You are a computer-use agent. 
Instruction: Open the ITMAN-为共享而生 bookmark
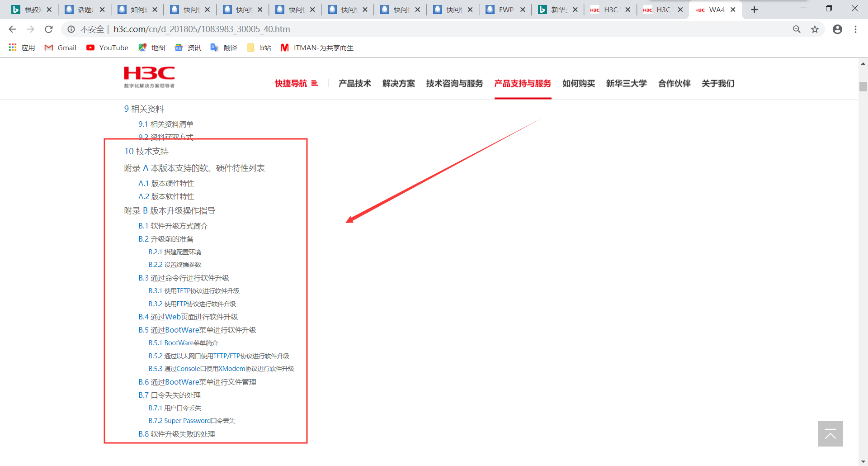coord(317,48)
